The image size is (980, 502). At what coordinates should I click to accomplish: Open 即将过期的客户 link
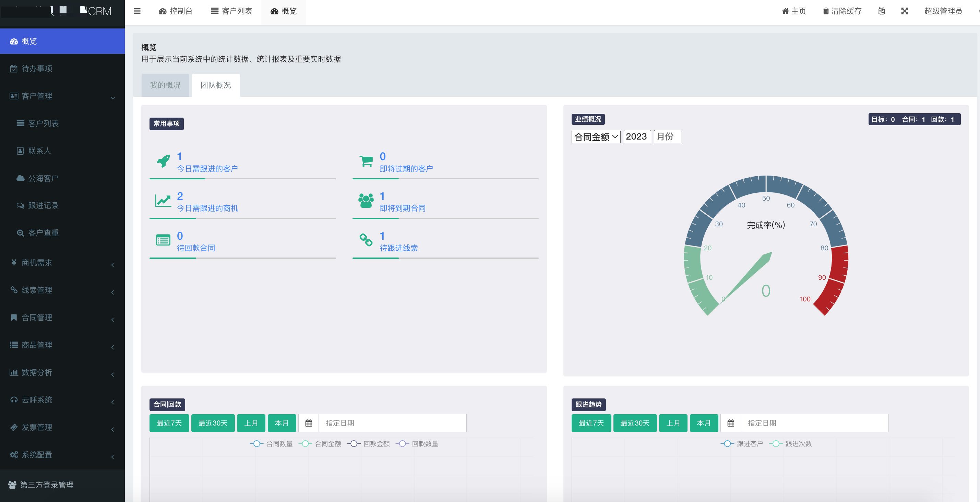click(406, 168)
